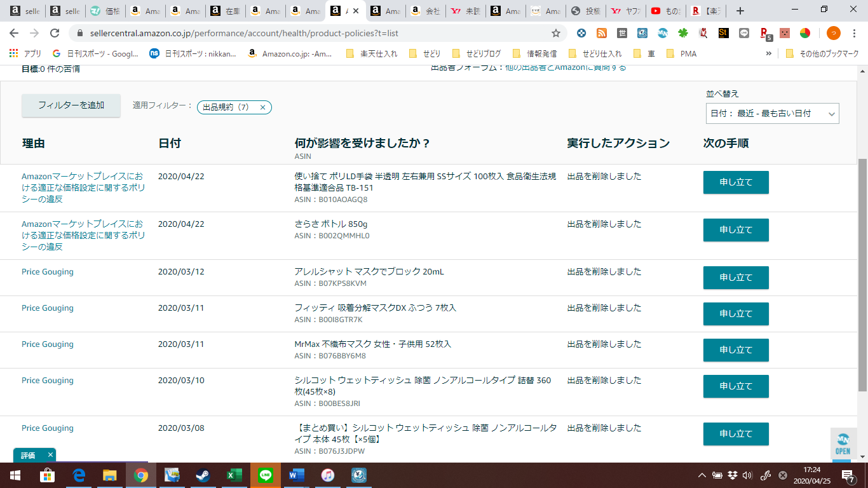Open pricing policy violation link for 使い捨て ポリLD手袋
Image resolution: width=868 pixels, height=488 pixels.
tap(83, 188)
